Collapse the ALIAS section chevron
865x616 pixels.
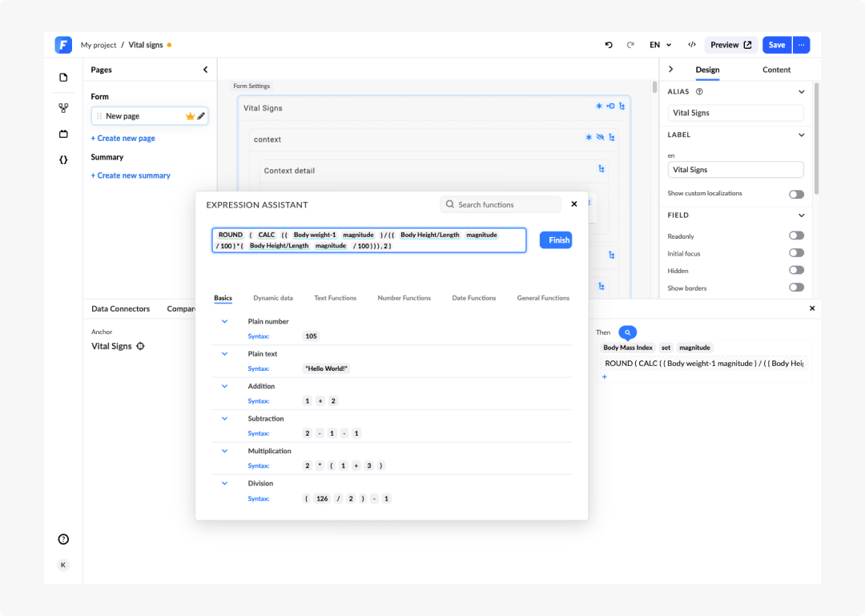point(801,91)
